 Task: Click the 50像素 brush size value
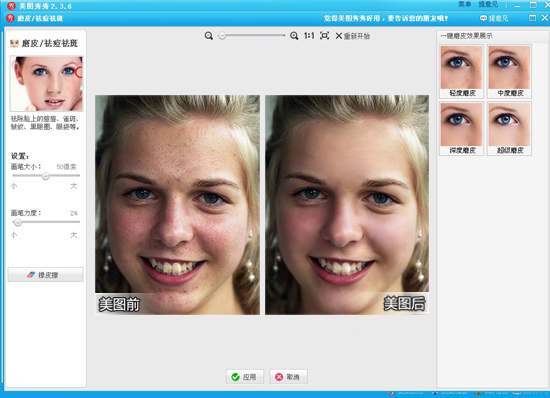pos(66,167)
